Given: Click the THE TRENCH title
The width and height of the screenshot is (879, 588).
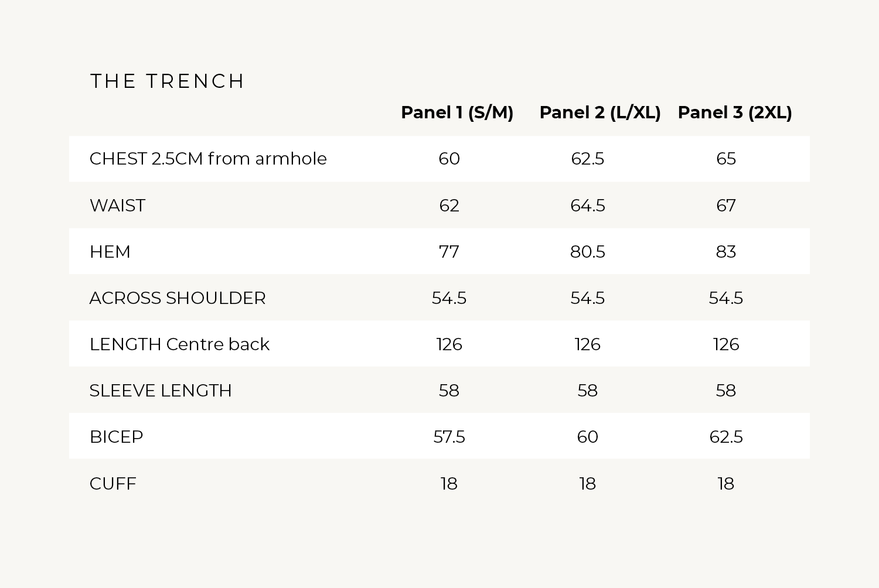Looking at the screenshot, I should coord(167,81).
